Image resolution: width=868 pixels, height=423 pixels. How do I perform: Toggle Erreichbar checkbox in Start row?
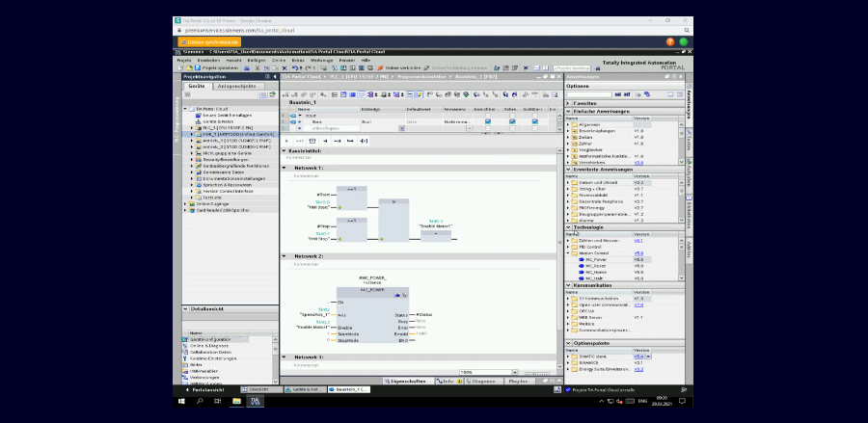[488, 121]
